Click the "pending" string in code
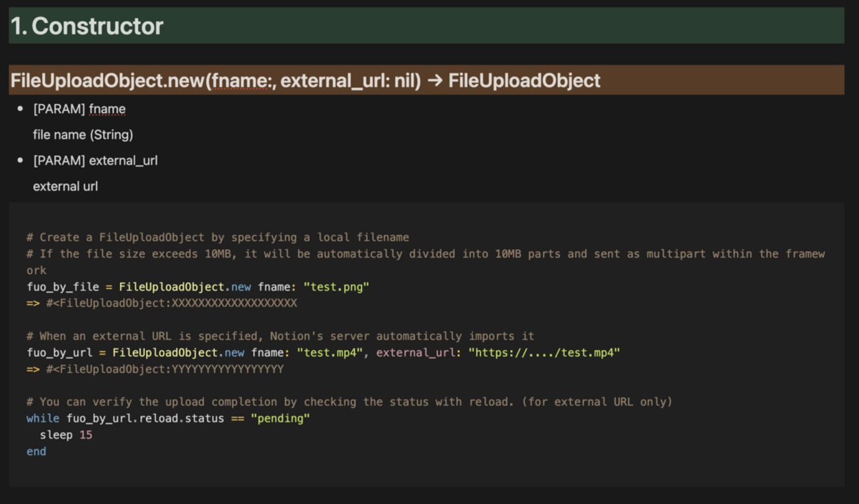 coord(280,418)
